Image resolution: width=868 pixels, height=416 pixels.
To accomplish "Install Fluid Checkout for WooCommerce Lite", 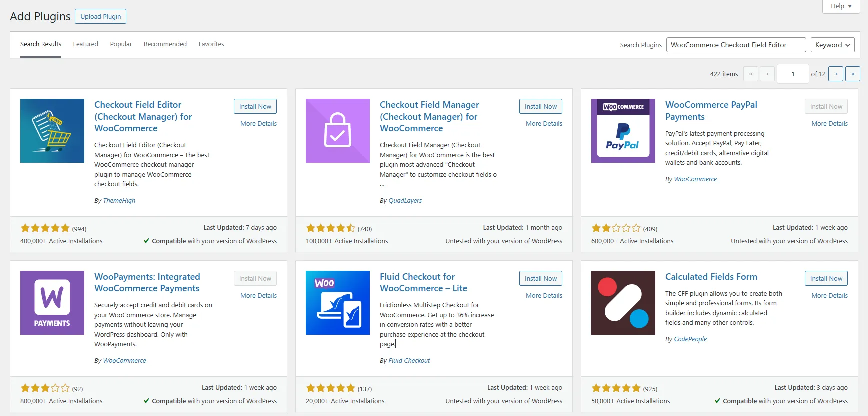I will (x=541, y=278).
